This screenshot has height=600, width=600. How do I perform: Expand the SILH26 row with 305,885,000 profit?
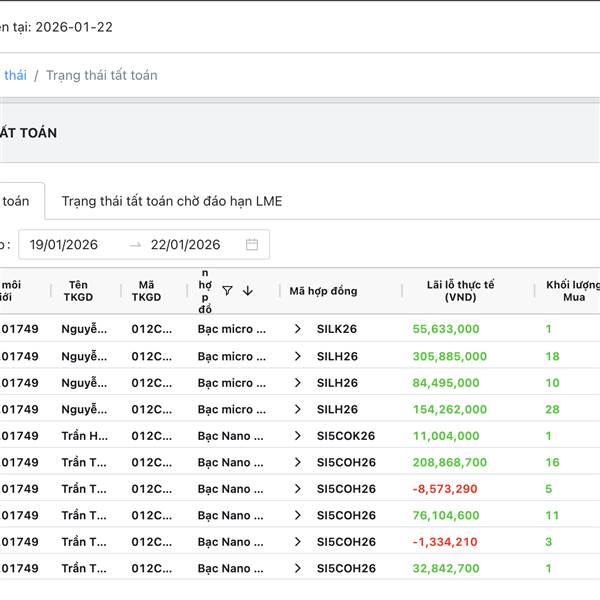(297, 356)
